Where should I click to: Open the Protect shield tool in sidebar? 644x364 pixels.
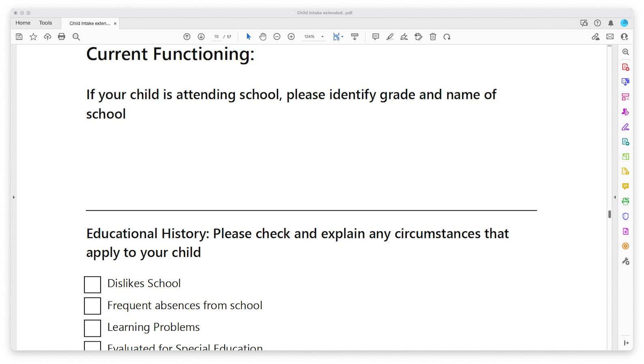click(x=626, y=216)
